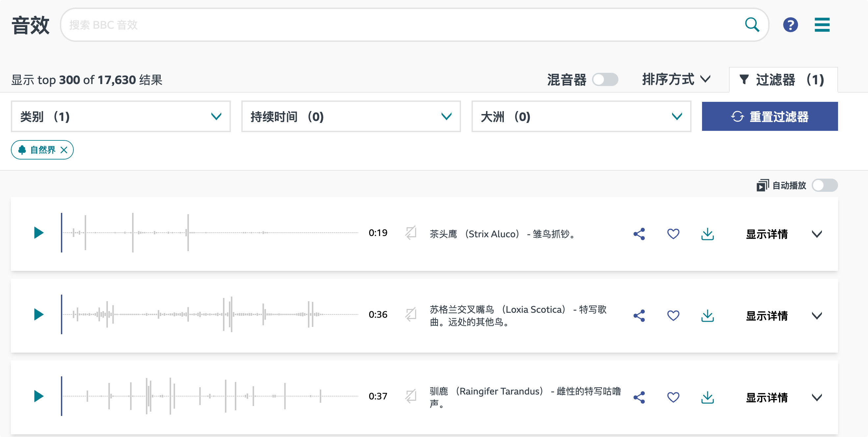Share the 茶头鹰 (Strix Aluco) sound

pyautogui.click(x=639, y=234)
